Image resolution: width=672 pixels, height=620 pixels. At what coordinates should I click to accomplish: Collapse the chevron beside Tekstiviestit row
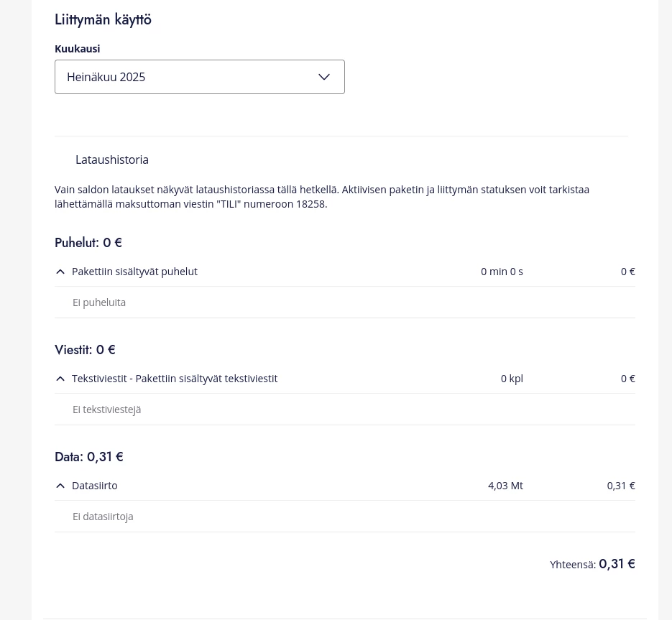click(x=60, y=379)
